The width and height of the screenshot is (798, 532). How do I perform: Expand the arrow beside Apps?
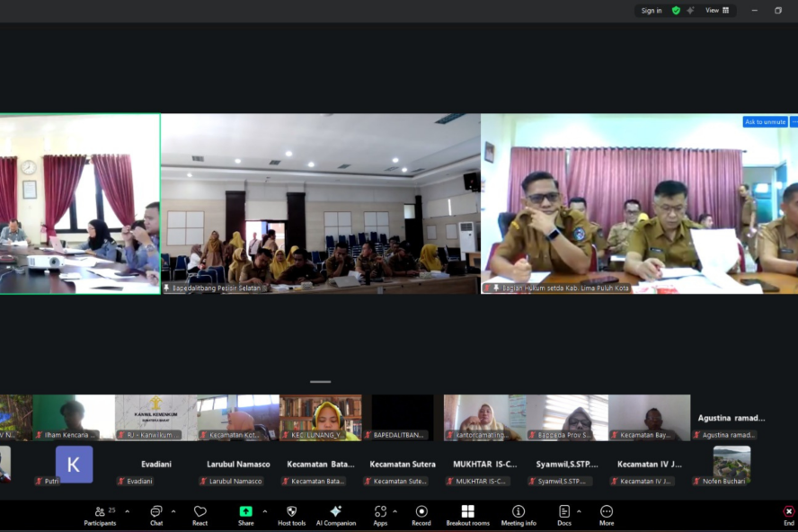(395, 511)
